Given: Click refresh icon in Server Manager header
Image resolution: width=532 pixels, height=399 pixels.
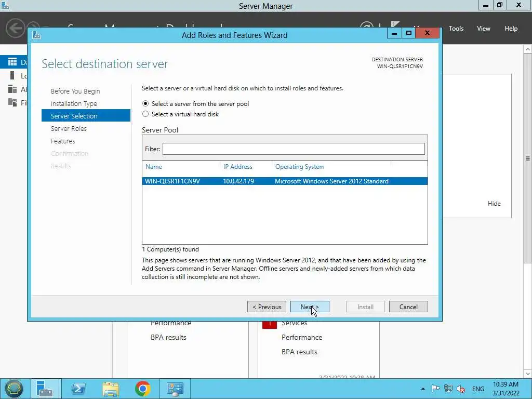Looking at the screenshot, I should 366,24.
